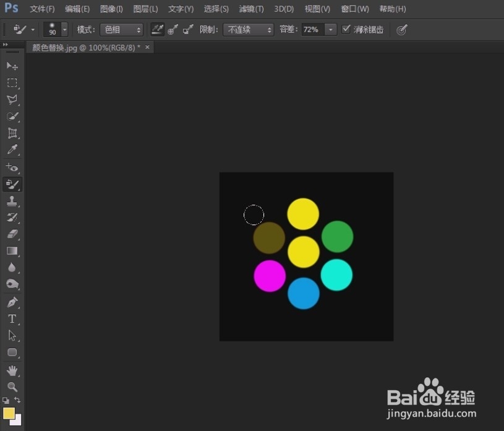Select the Clone Stamp tool

[12, 201]
